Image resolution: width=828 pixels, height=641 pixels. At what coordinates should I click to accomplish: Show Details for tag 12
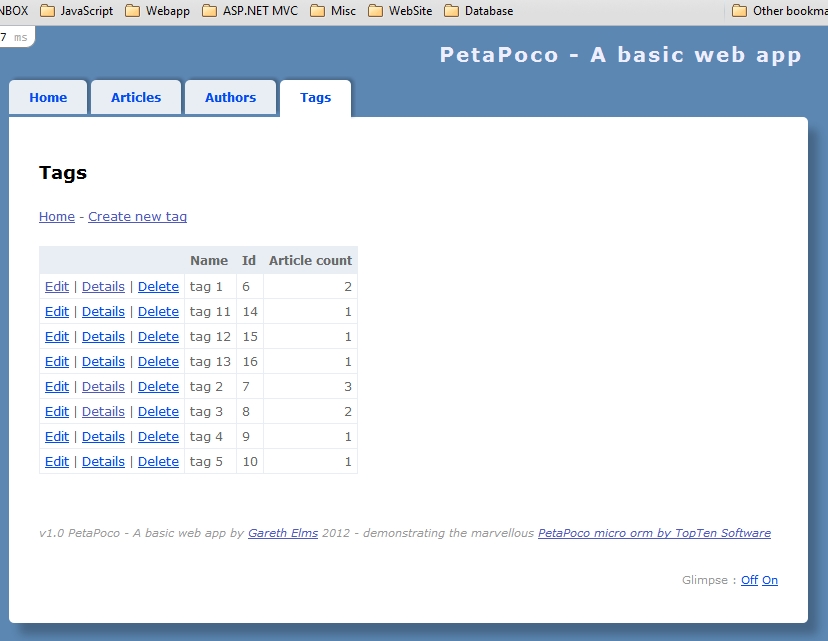pos(103,336)
